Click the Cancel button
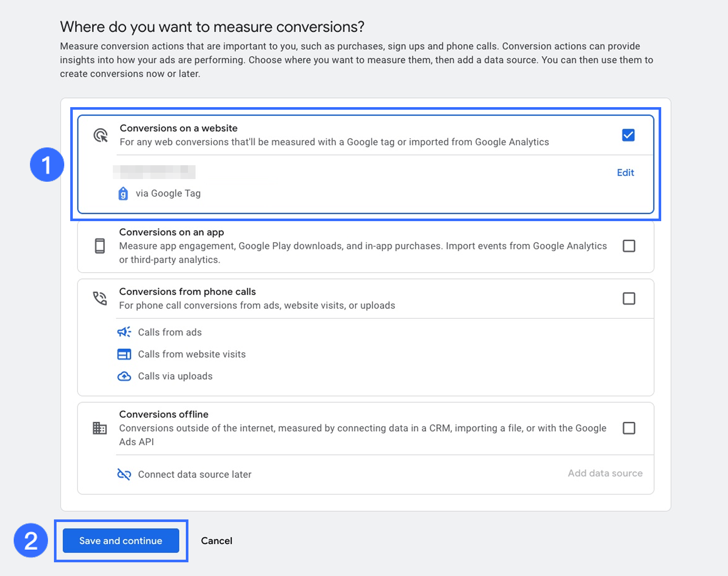This screenshot has width=728, height=576. click(217, 541)
